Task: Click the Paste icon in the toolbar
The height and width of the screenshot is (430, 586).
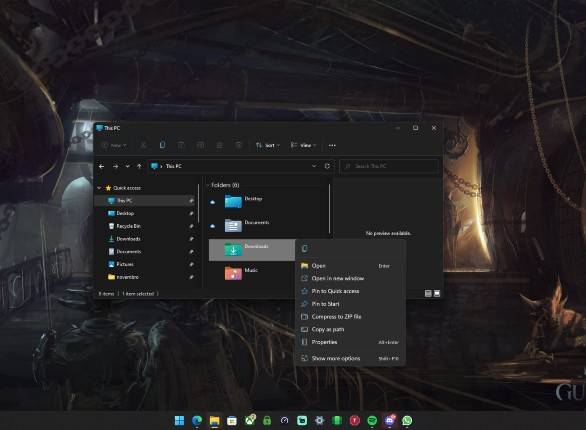Action: pyautogui.click(x=181, y=145)
